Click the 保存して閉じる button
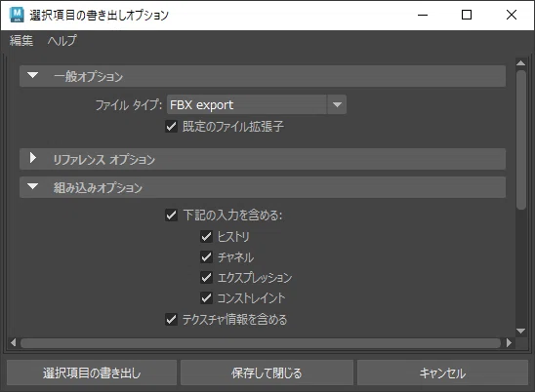The image size is (535, 392). click(x=267, y=372)
